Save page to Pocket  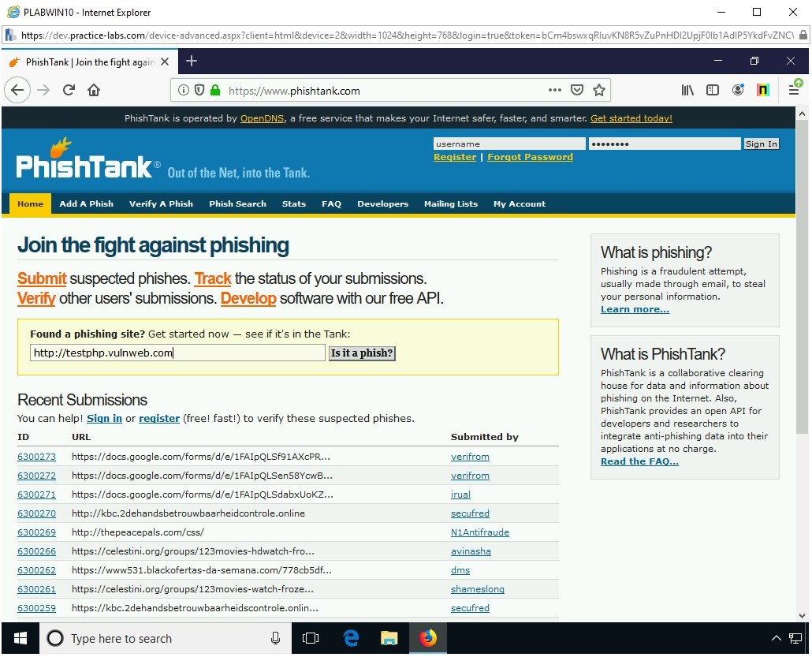click(577, 90)
